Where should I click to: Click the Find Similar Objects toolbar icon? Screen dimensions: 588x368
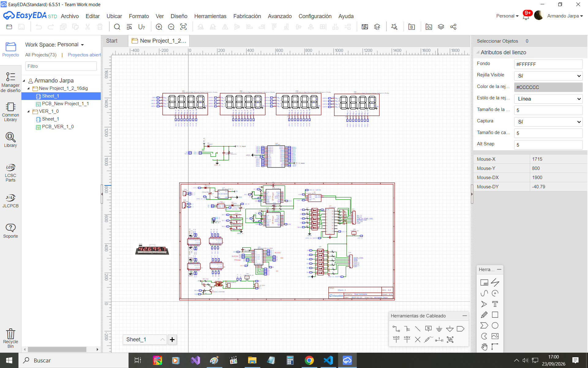click(129, 27)
